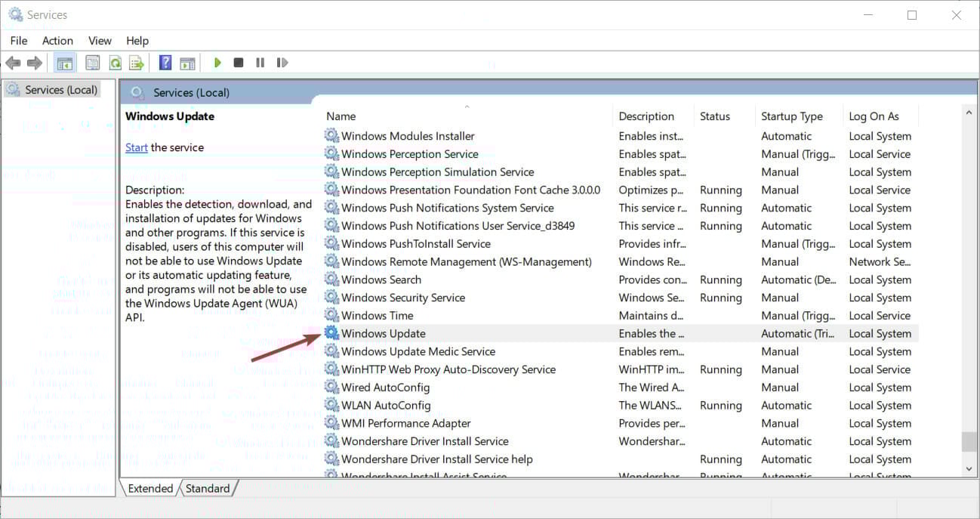The width and height of the screenshot is (980, 519).
Task: Click the Refresh toolbar icon
Action: click(115, 63)
